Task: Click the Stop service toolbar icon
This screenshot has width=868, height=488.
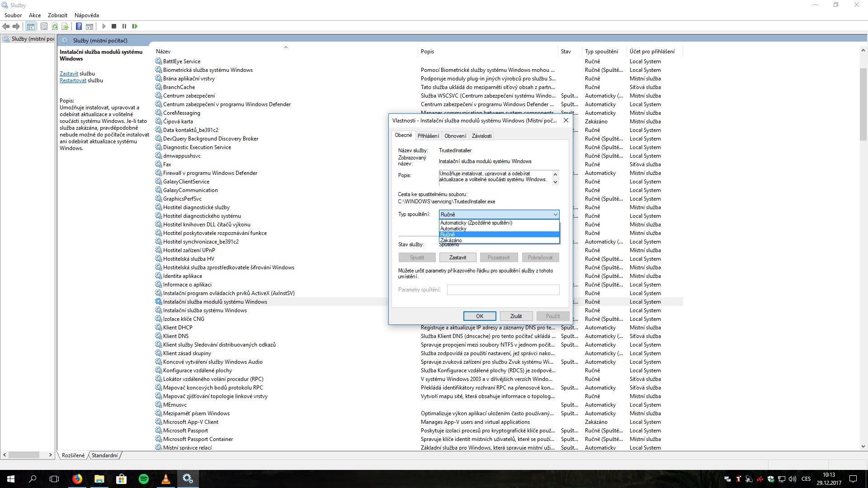Action: tap(114, 26)
